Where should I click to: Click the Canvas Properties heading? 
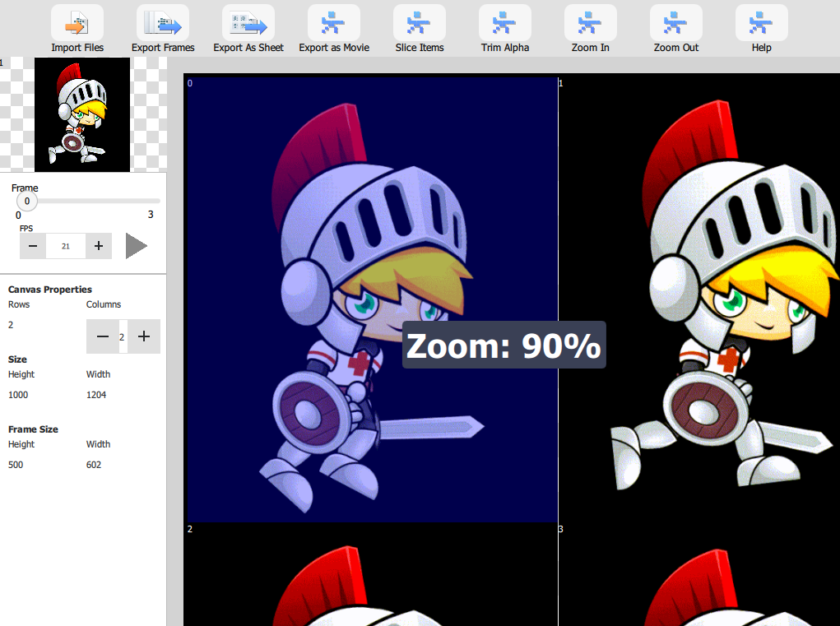tap(50, 290)
